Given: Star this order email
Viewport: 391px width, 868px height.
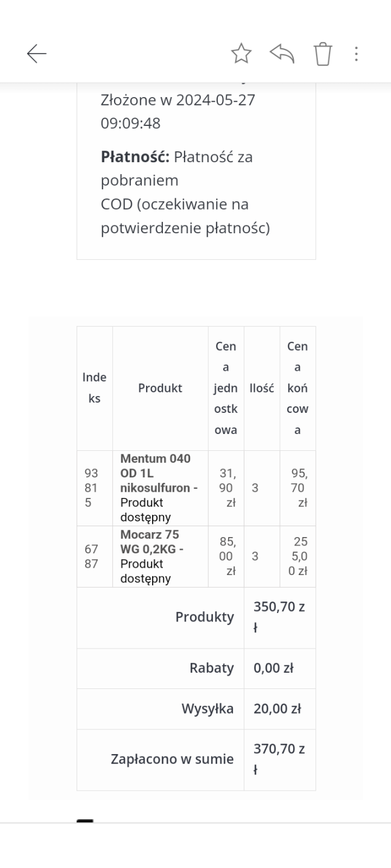Looking at the screenshot, I should tap(241, 55).
